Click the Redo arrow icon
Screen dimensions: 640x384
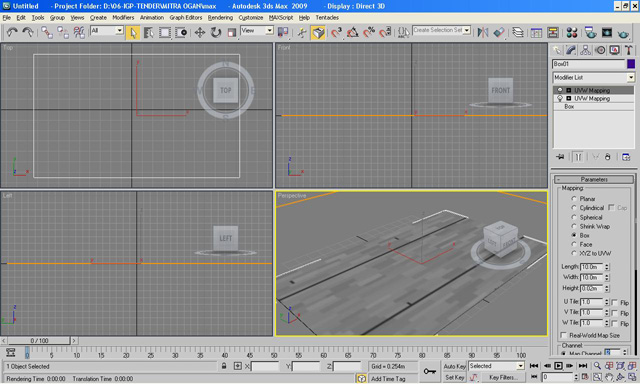point(28,32)
